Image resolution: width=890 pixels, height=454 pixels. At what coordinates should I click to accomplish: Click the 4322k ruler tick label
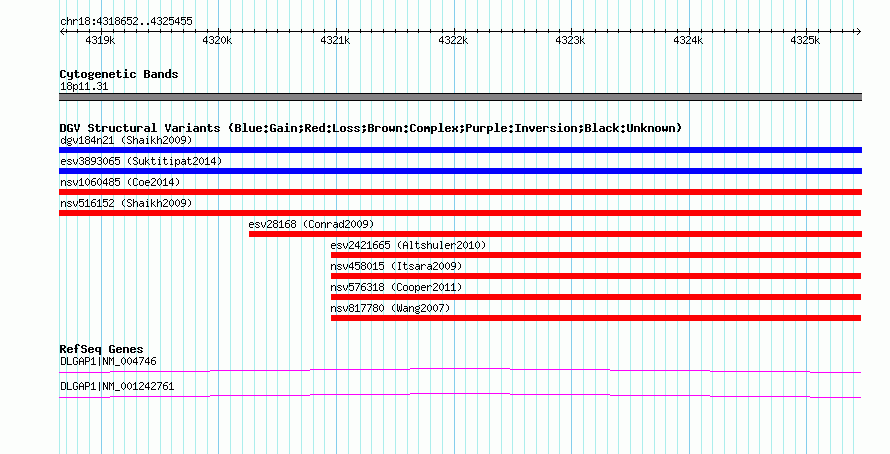[453, 40]
